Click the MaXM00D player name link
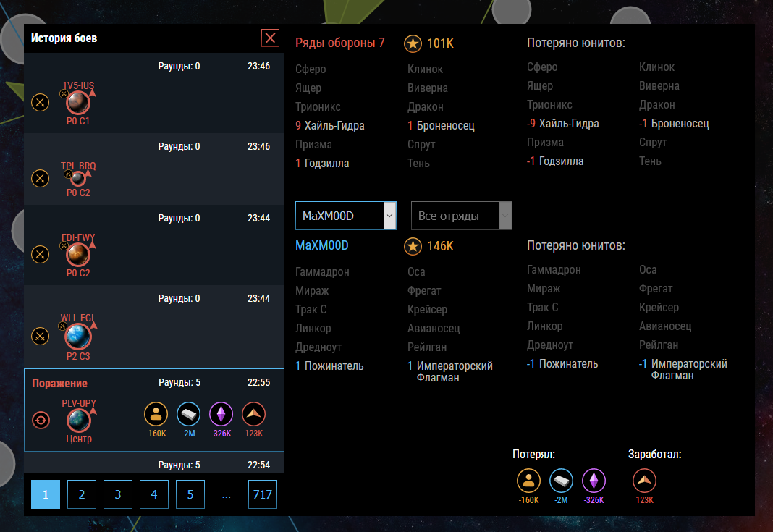 tap(322, 246)
